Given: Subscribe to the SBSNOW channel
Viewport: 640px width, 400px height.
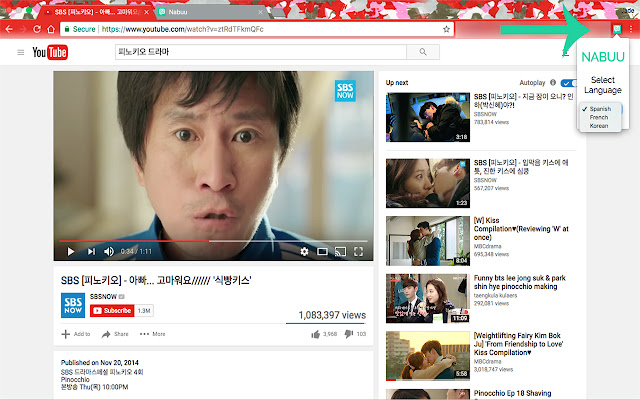Looking at the screenshot, I should click(111, 310).
